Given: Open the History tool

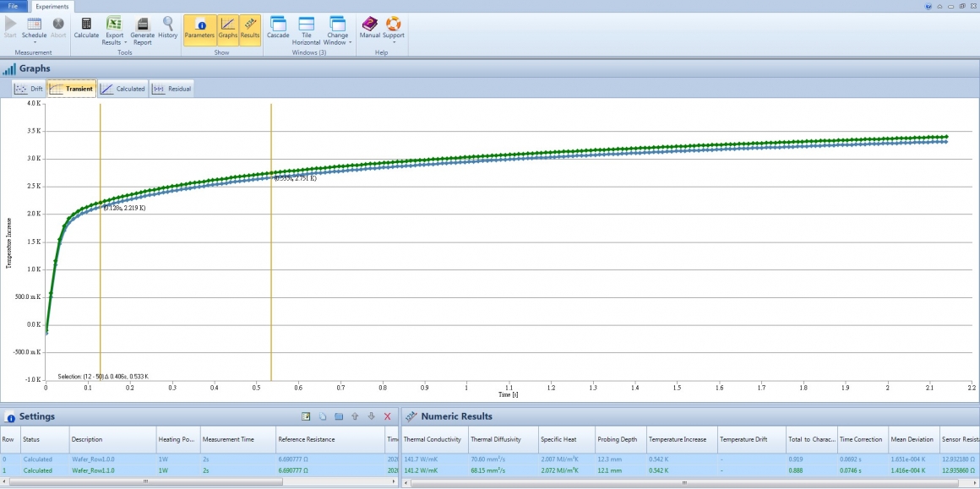Looking at the screenshot, I should tap(168, 28).
